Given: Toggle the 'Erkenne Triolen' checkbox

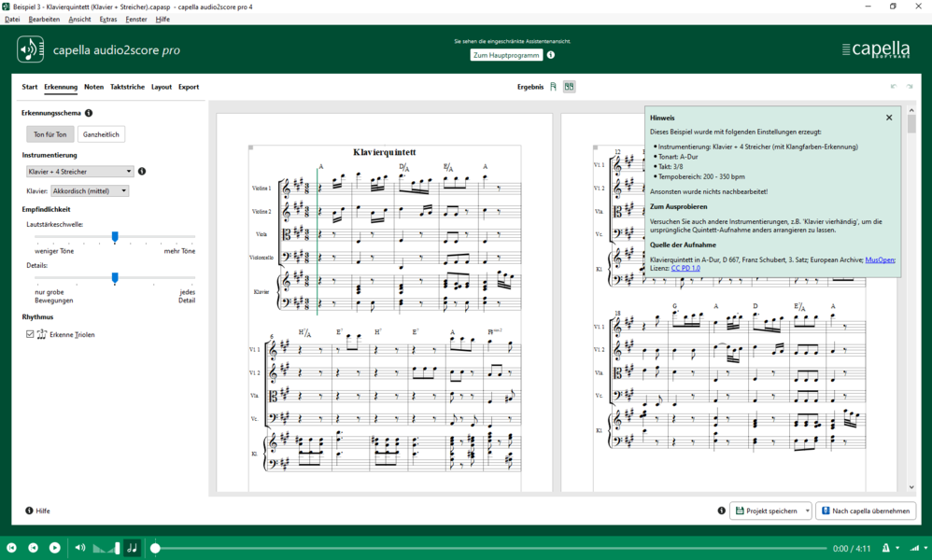Looking at the screenshot, I should click(x=30, y=334).
